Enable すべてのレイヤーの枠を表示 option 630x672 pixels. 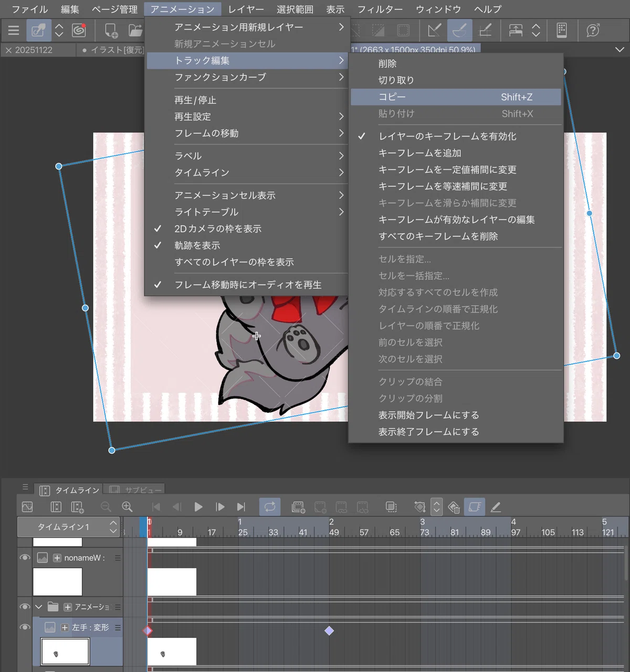pyautogui.click(x=247, y=262)
